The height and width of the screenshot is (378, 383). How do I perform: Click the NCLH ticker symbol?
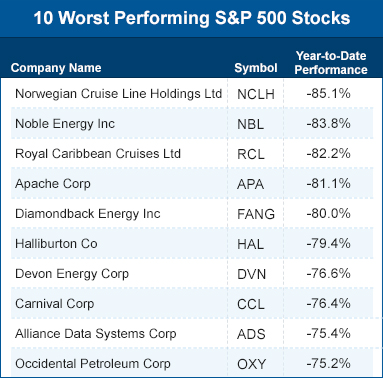coord(256,94)
